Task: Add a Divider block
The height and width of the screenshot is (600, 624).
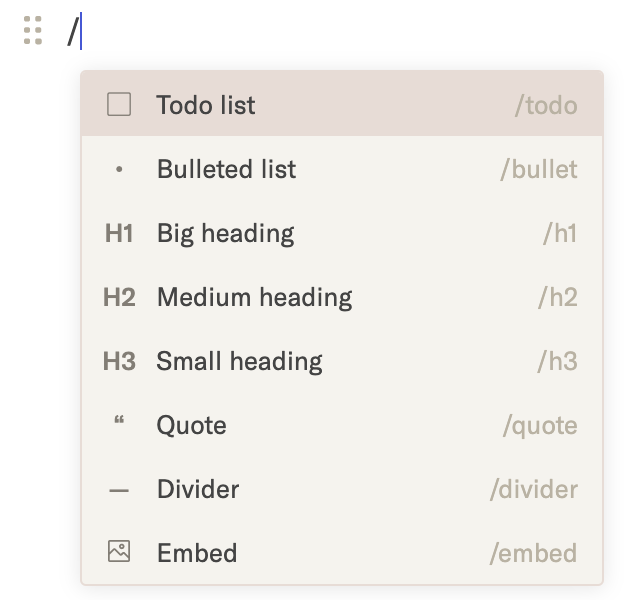Action: click(x=198, y=489)
